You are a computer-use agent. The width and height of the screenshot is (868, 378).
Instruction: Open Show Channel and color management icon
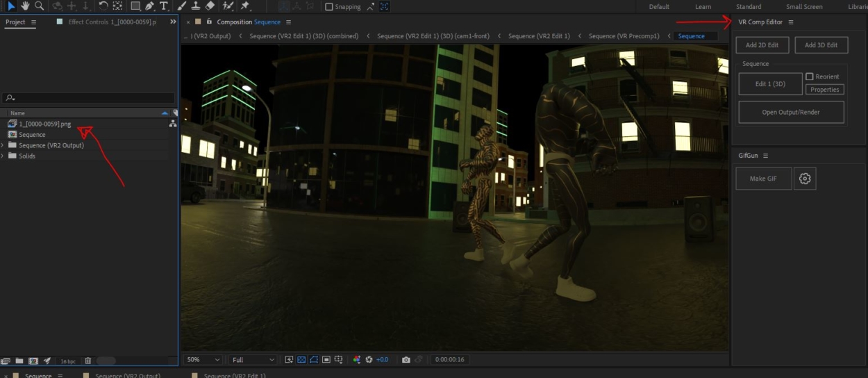[x=357, y=359]
